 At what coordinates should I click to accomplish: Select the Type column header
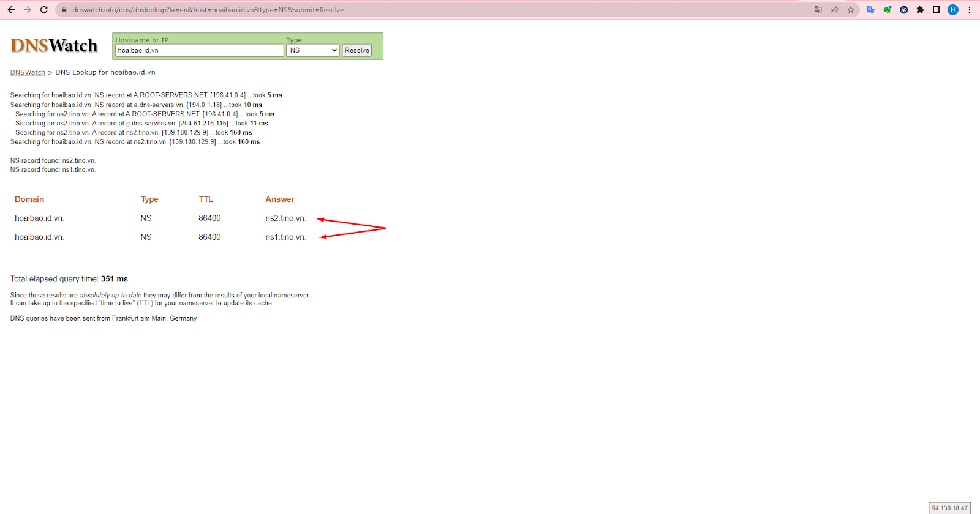pos(149,199)
